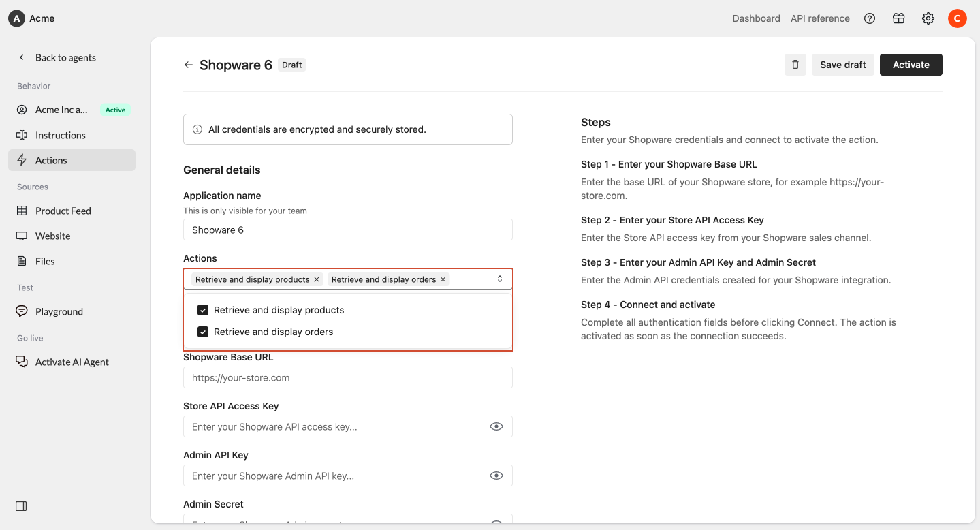Click the 'Retrieve and display products' option label
The width and height of the screenshot is (980, 530).
click(x=279, y=310)
